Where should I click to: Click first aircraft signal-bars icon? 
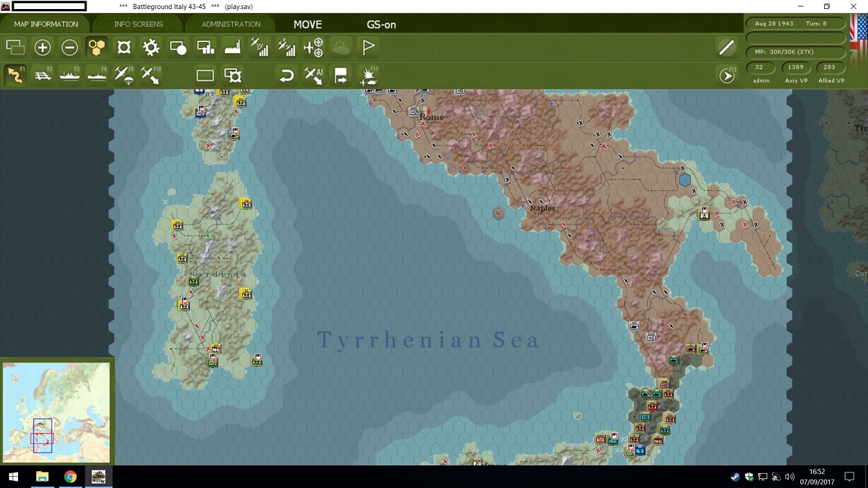coord(260,47)
